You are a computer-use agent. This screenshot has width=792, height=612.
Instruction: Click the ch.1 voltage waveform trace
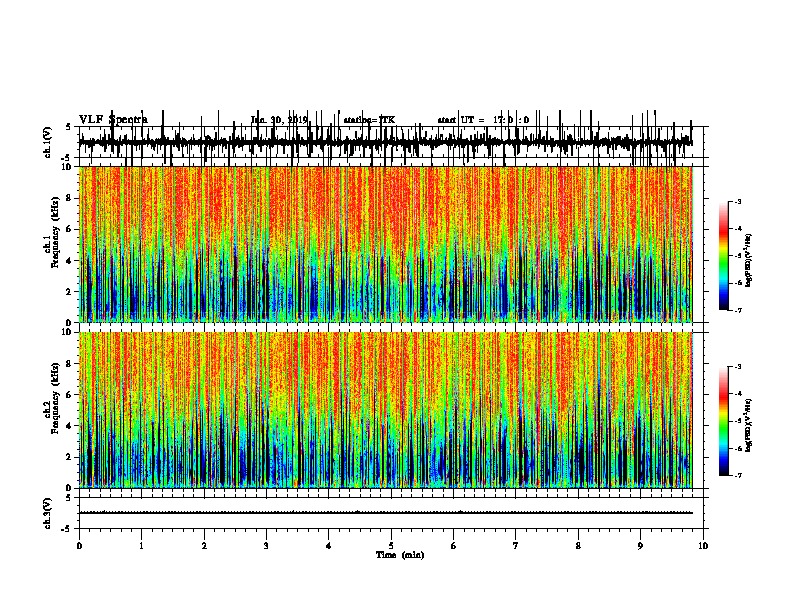coord(386,142)
